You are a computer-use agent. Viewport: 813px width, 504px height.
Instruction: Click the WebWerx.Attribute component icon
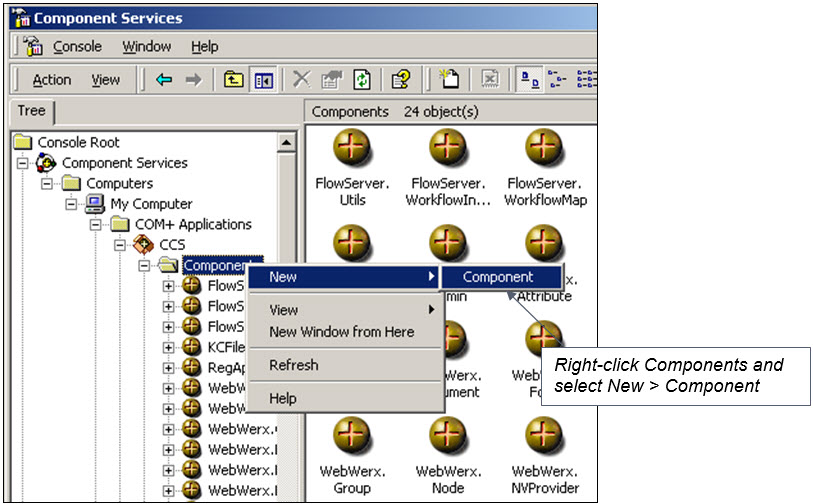[544, 243]
